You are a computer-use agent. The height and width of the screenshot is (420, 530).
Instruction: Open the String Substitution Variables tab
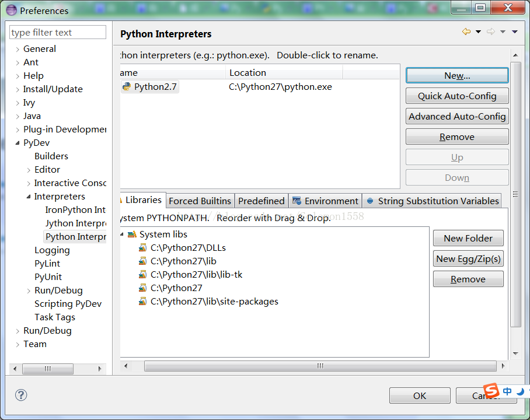432,201
